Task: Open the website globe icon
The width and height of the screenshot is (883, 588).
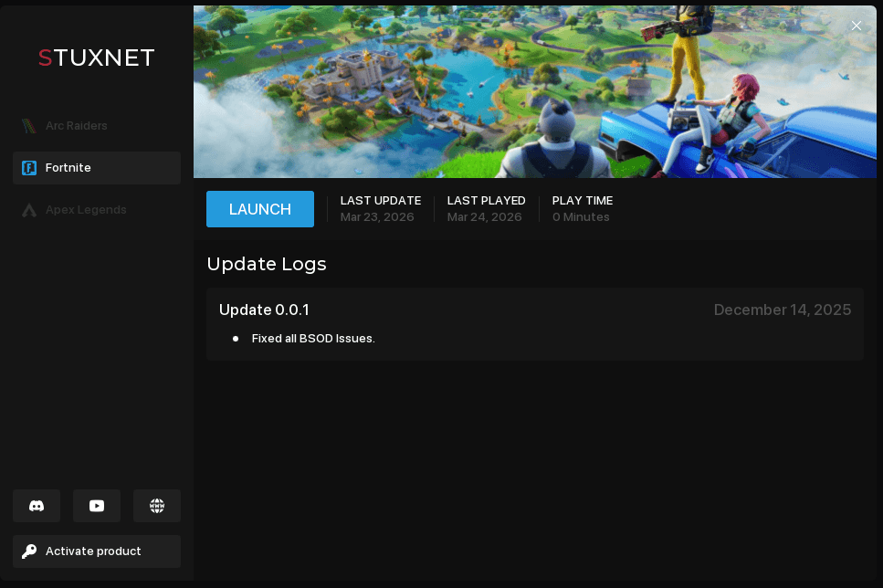Action: click(157, 506)
